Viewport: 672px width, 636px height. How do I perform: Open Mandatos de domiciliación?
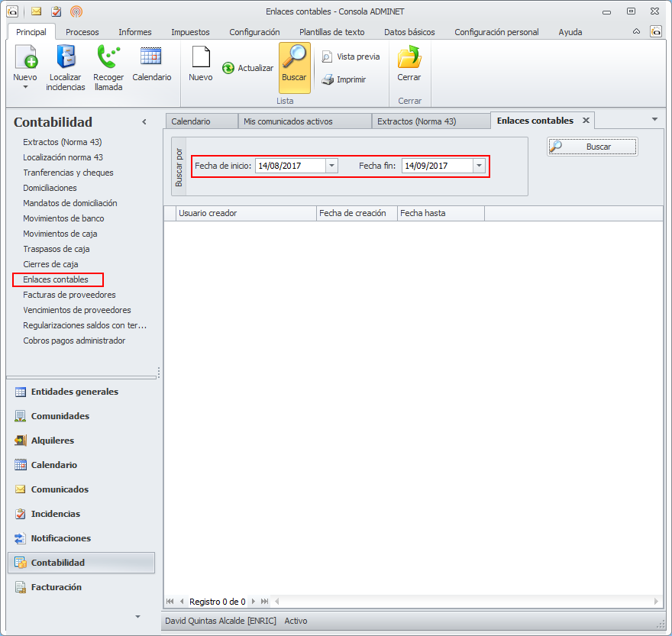pos(69,204)
